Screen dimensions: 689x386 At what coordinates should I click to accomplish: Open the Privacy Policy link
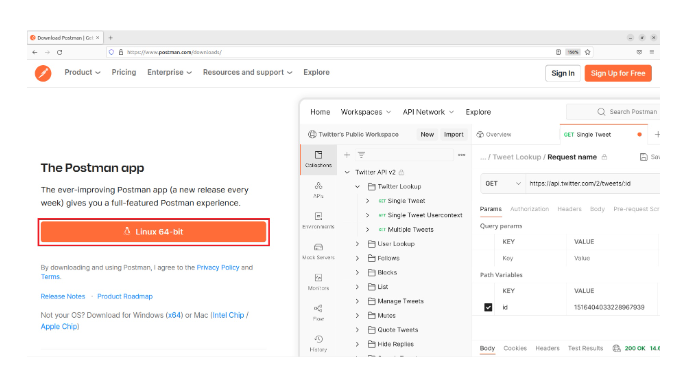click(x=218, y=267)
